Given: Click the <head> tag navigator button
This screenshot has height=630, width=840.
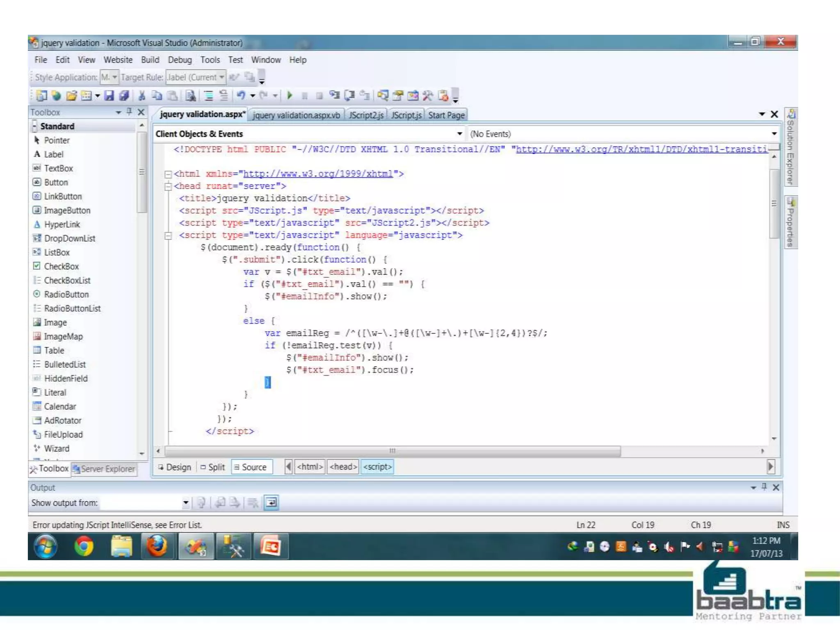Looking at the screenshot, I should click(x=343, y=467).
